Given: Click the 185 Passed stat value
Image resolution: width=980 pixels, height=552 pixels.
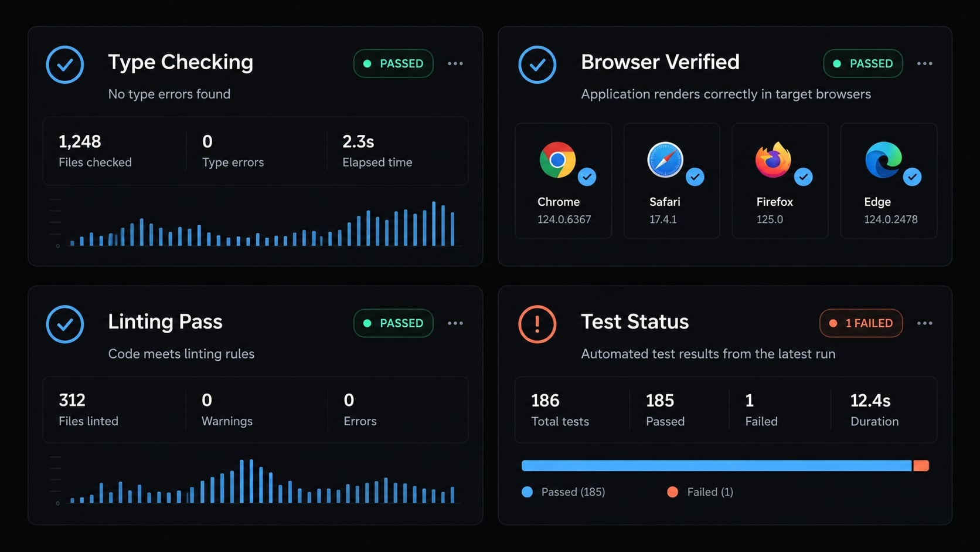Looking at the screenshot, I should click(x=660, y=401).
